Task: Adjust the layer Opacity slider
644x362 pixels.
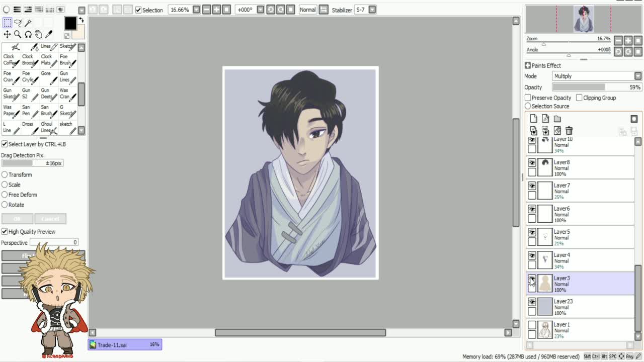Action: (x=597, y=87)
